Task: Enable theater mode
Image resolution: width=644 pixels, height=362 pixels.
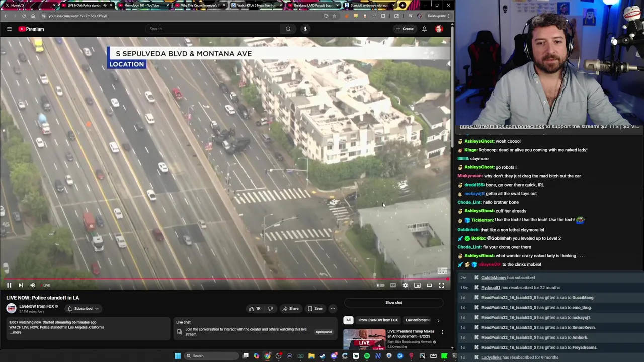Action: pos(429,285)
